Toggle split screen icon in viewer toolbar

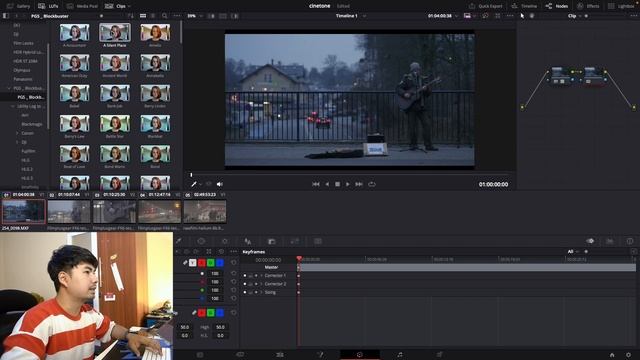pos(223,16)
